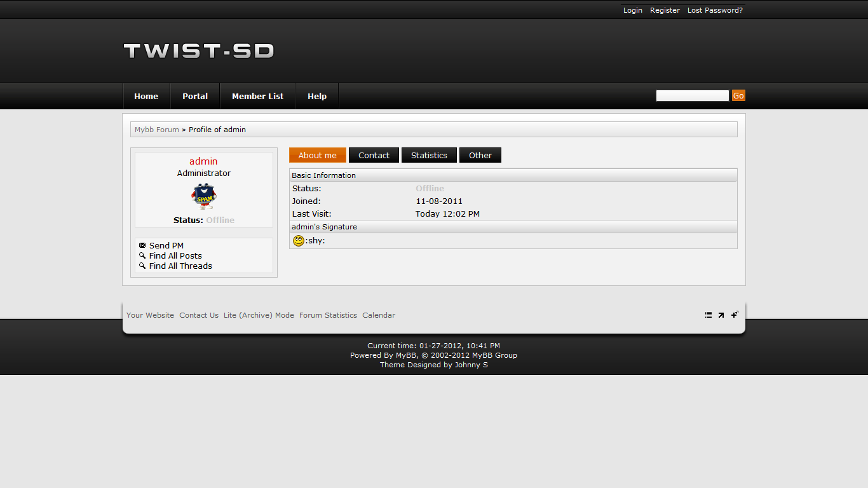Open the Register link at top

(x=665, y=10)
